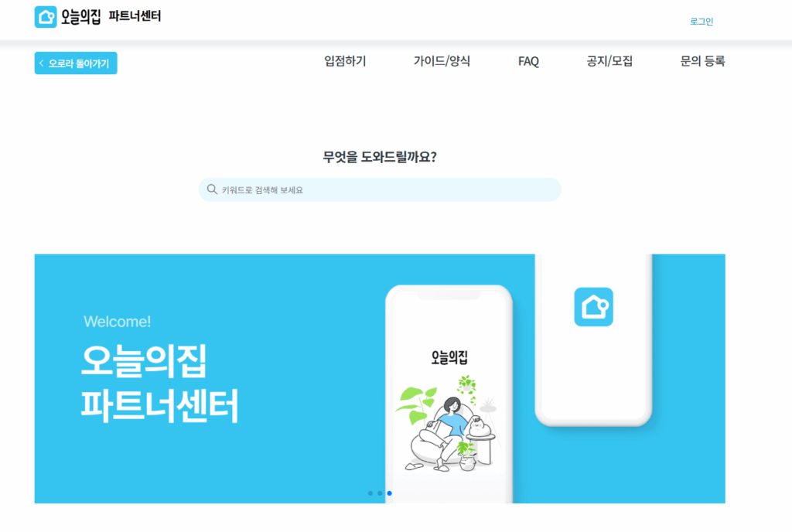Image resolution: width=792 pixels, height=532 pixels.
Task: Open the 입점하기 menu
Action: coord(345,61)
